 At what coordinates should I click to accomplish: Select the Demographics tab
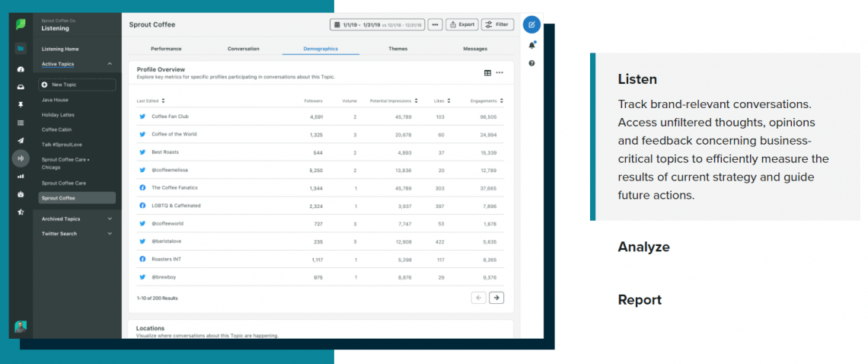click(321, 49)
